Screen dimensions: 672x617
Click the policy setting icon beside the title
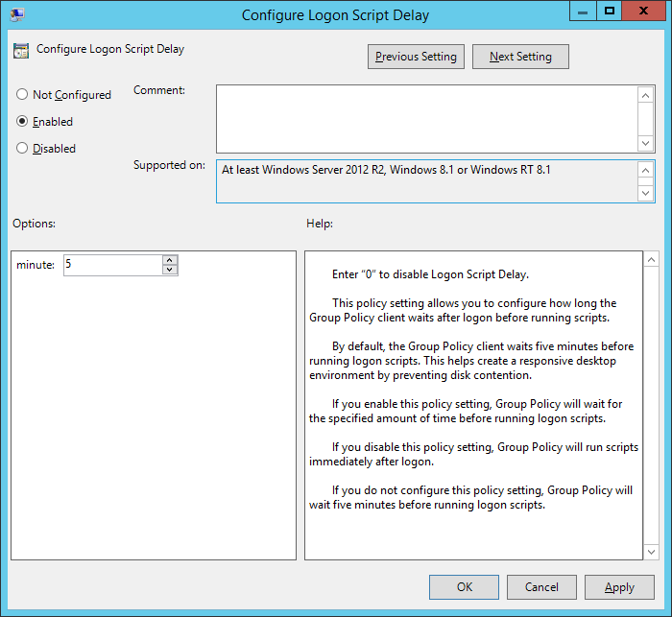click(x=21, y=51)
